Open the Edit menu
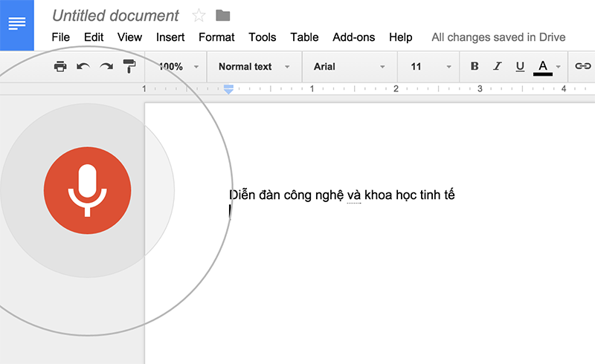The image size is (595, 364). 94,37
